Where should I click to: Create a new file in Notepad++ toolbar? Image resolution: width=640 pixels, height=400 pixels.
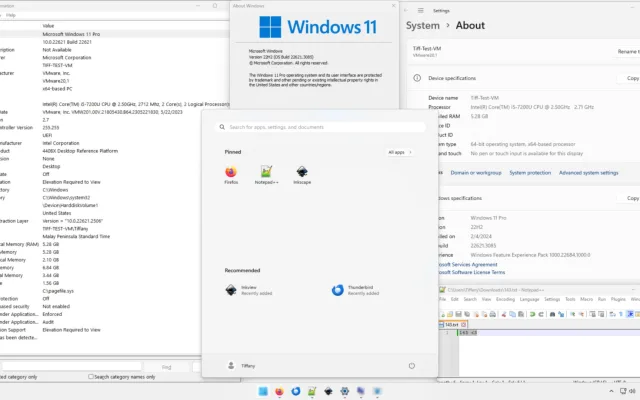pos(443,314)
